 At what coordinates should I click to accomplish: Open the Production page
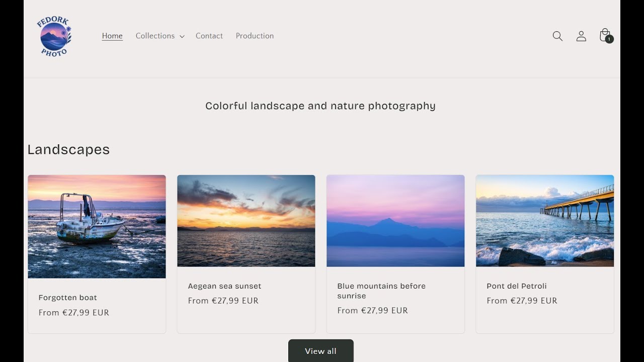click(x=255, y=36)
